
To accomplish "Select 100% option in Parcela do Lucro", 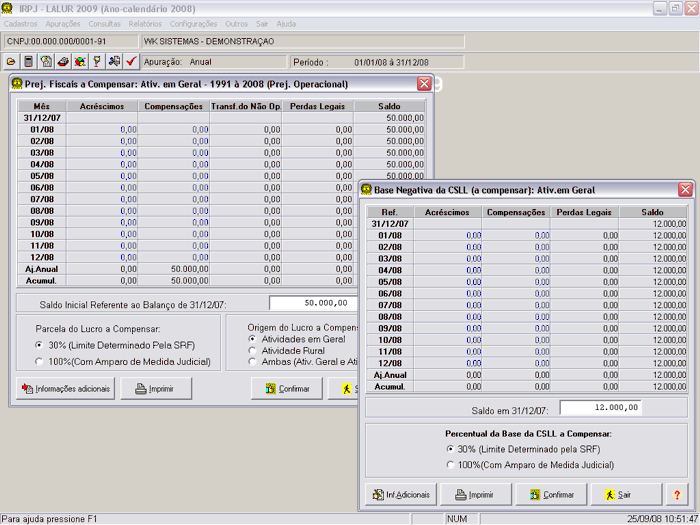I will [39, 362].
